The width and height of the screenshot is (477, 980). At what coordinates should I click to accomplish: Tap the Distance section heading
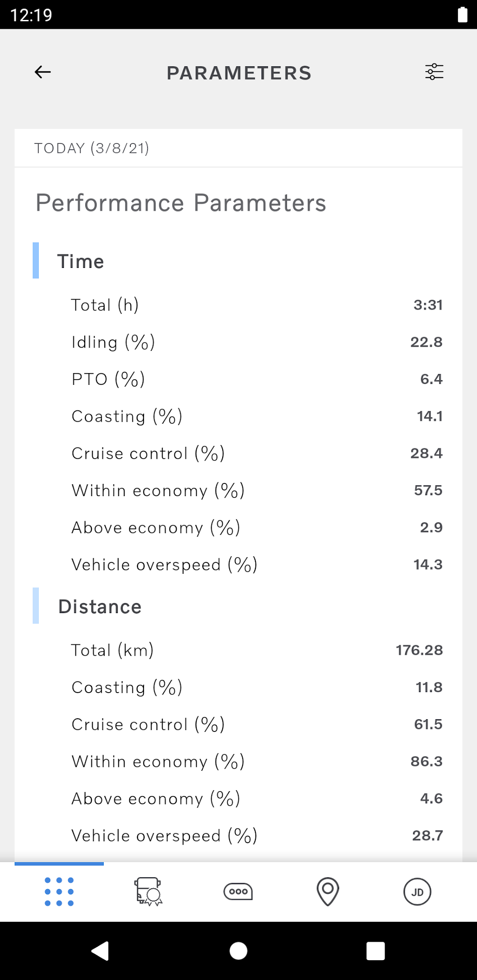pos(100,606)
